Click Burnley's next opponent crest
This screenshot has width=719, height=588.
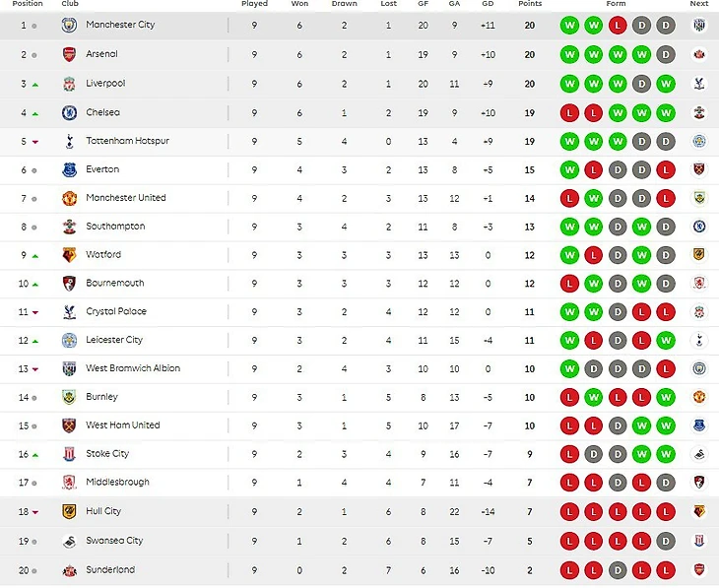tap(699, 397)
